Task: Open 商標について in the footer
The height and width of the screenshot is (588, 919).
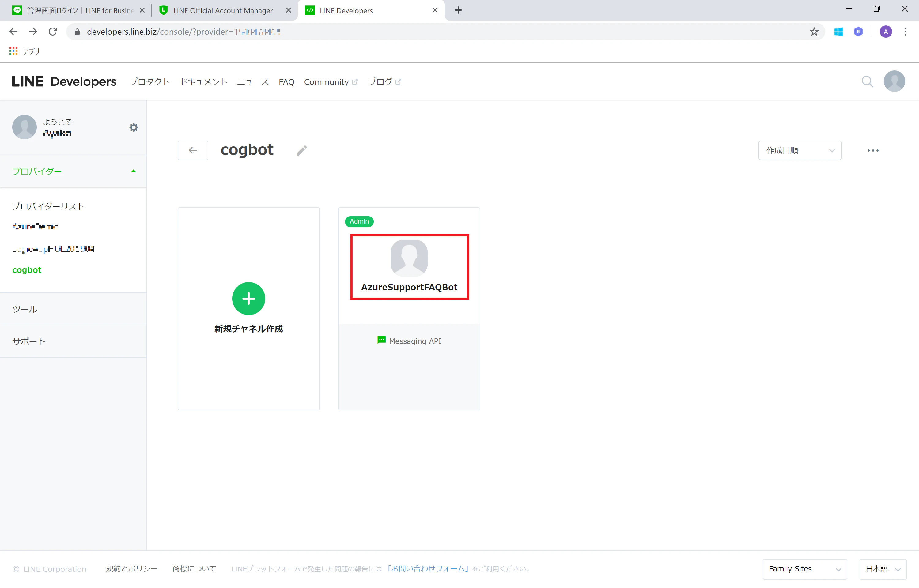Action: (x=194, y=569)
